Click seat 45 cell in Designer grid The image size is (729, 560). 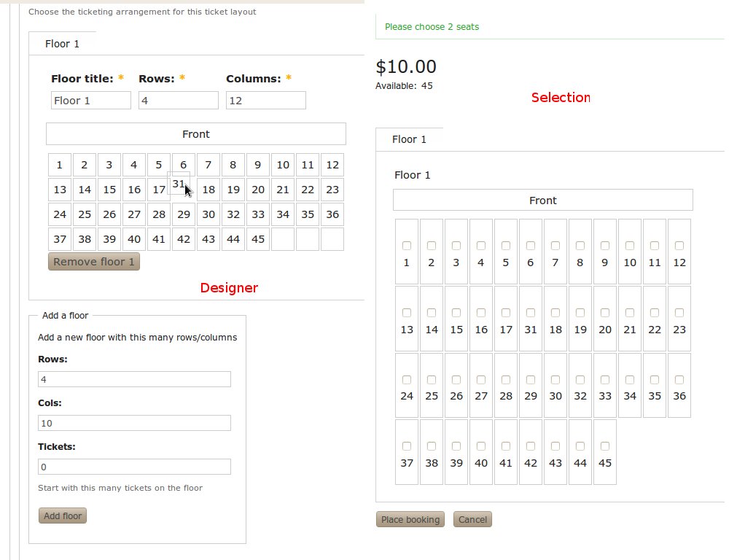click(x=258, y=239)
